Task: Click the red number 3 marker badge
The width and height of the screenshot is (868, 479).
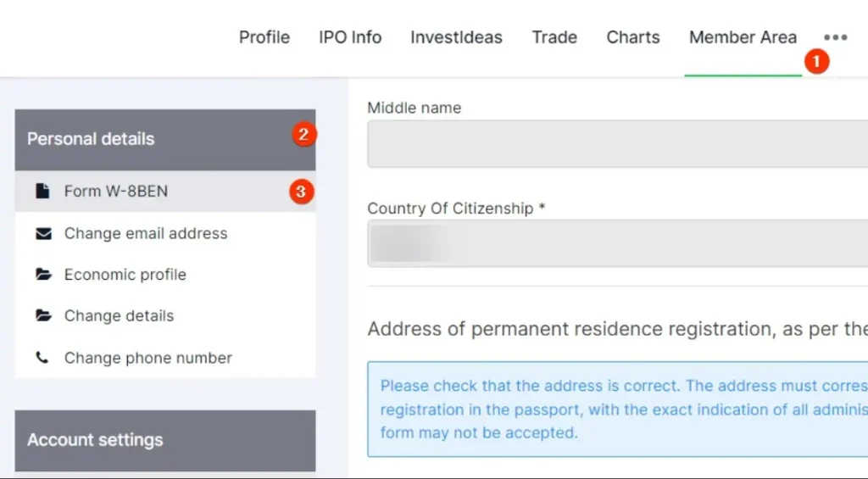Action: 301,192
